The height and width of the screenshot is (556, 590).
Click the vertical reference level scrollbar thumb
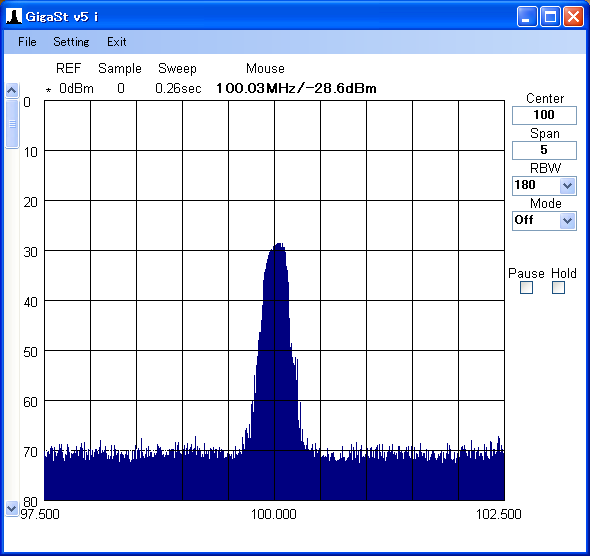point(12,124)
